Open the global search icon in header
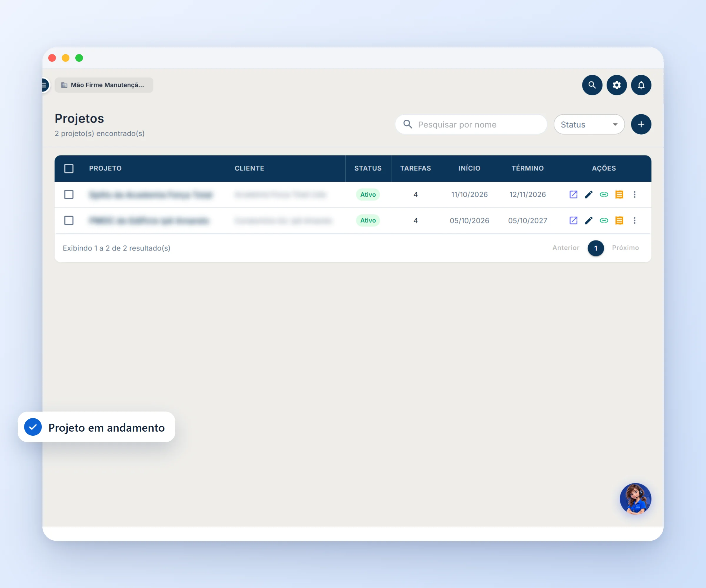This screenshot has width=706, height=588. click(592, 85)
